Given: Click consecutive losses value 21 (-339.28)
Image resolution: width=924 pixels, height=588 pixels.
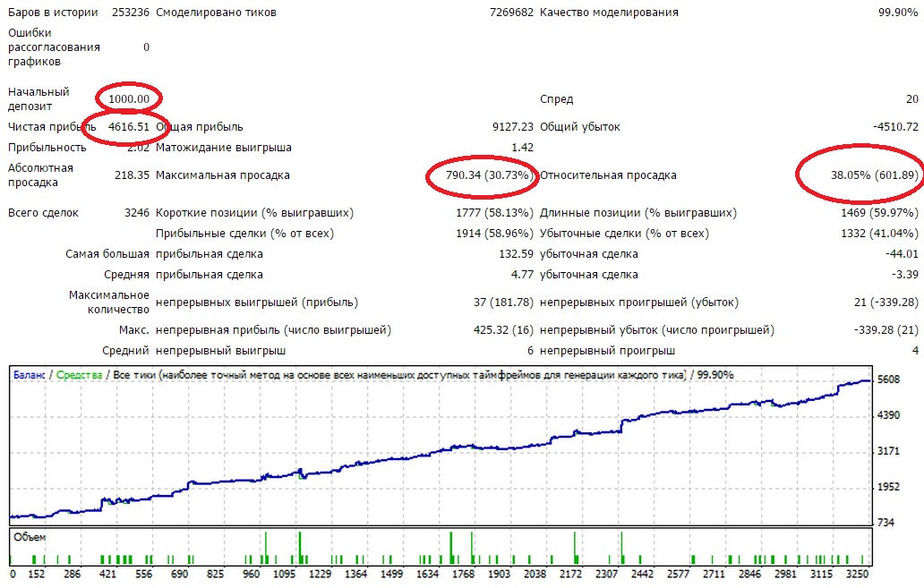Looking at the screenshot, I should pyautogui.click(x=885, y=303).
